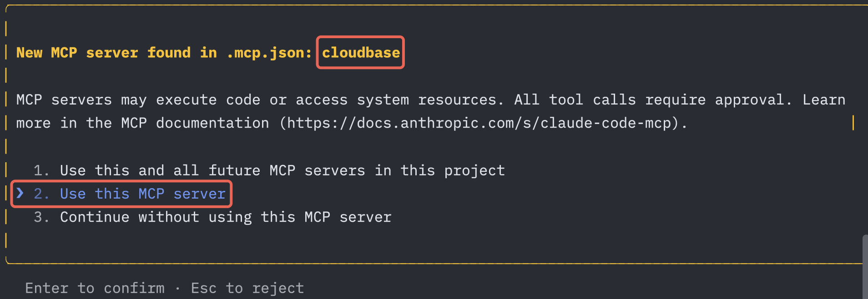Click the 'New MCP server found' heading text
The image size is (868, 299).
click(x=103, y=53)
